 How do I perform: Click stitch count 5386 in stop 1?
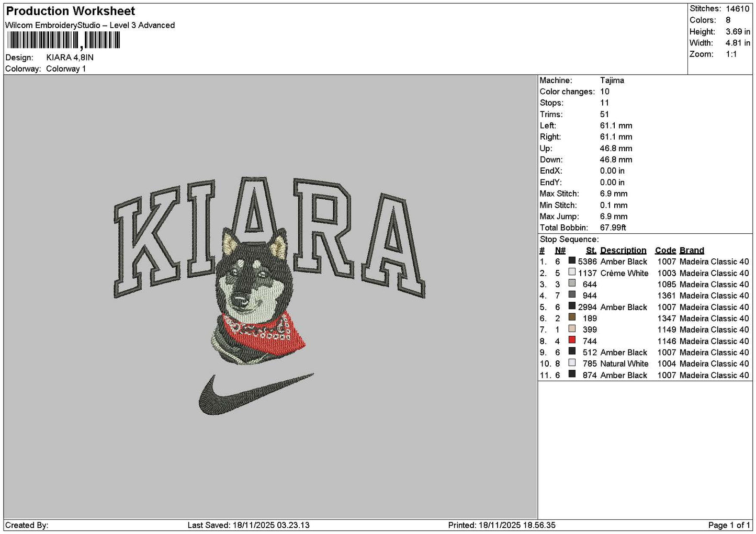[x=588, y=262]
